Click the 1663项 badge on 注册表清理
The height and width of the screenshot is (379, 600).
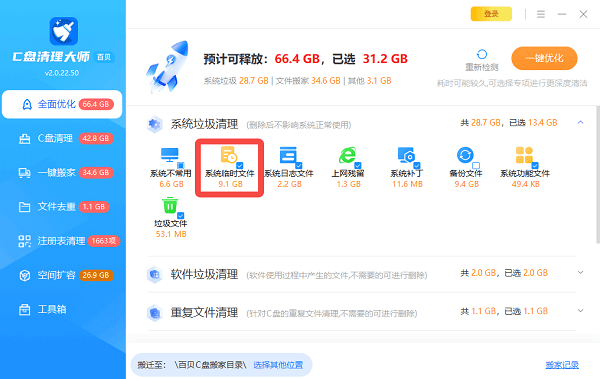[104, 241]
